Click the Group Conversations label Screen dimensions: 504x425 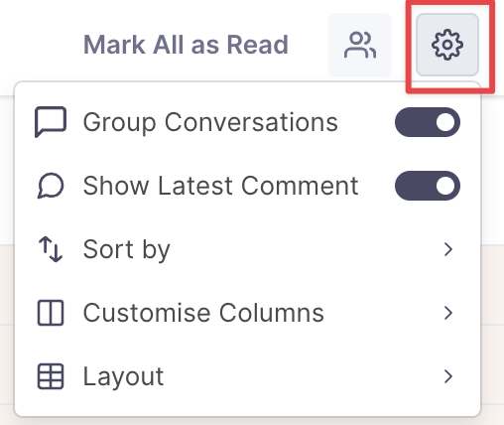pos(210,123)
